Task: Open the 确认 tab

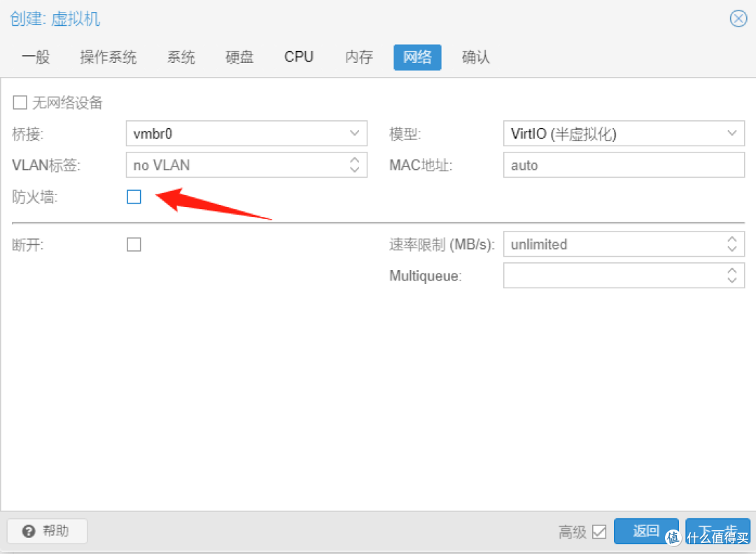Action: pos(476,57)
